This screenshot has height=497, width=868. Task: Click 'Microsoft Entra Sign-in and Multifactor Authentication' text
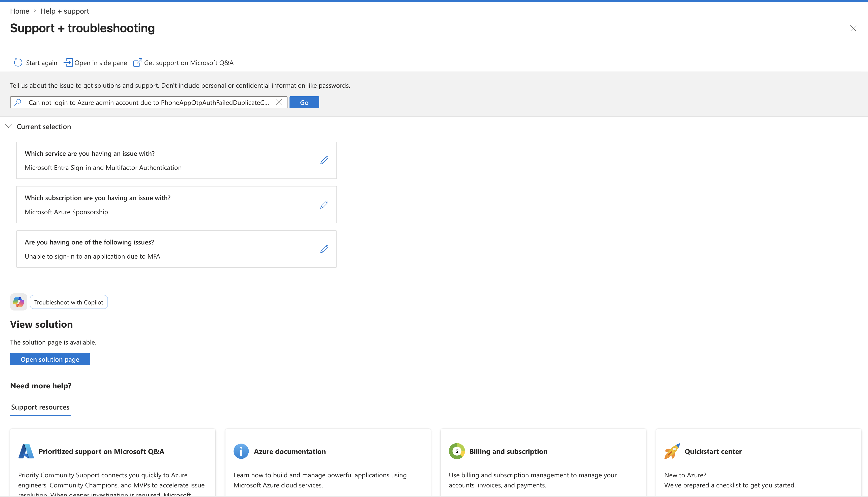103,168
